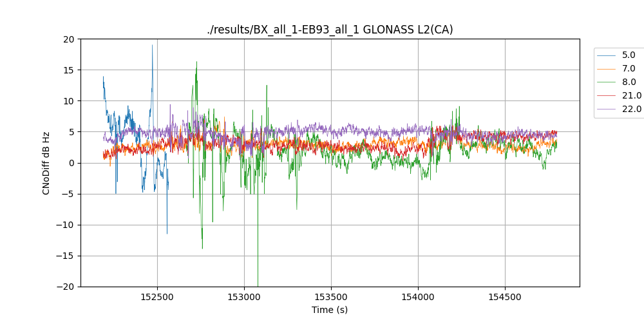Click the 154000 x-axis tick label

[417, 297]
